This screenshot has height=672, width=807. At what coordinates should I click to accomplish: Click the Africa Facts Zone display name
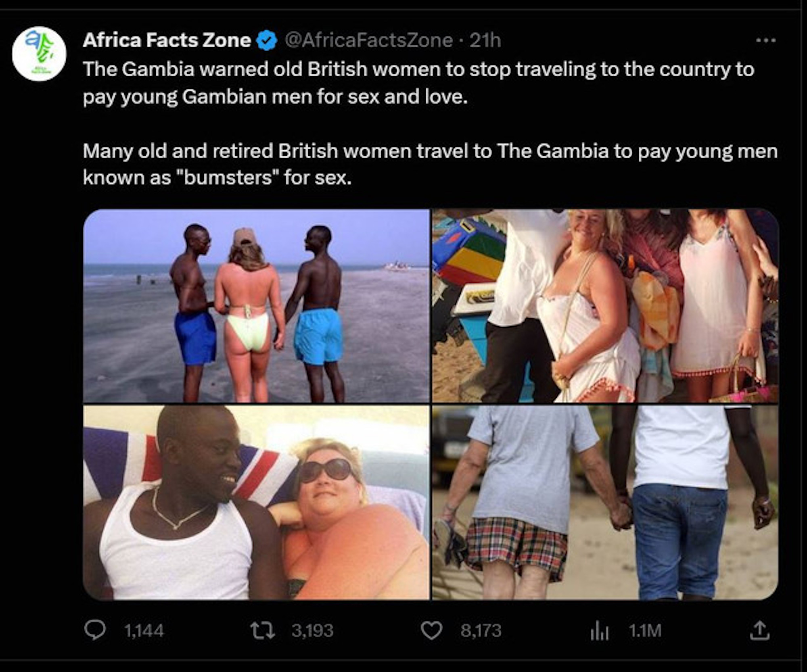[167, 40]
